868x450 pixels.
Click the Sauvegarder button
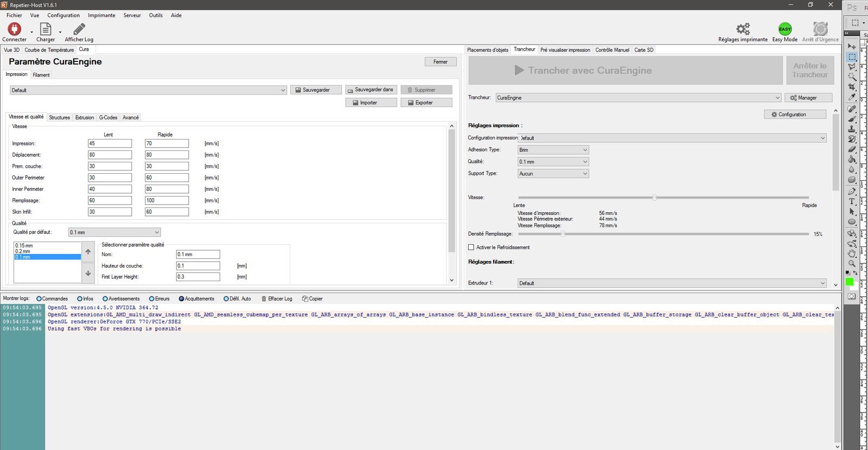coord(316,90)
